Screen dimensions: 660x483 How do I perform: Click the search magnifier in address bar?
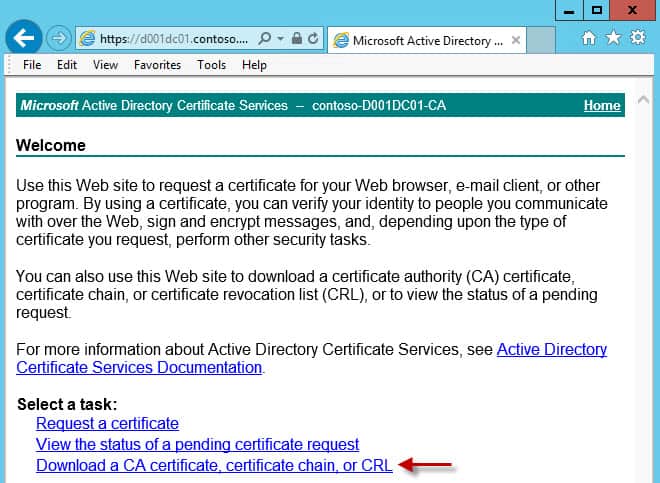[264, 39]
